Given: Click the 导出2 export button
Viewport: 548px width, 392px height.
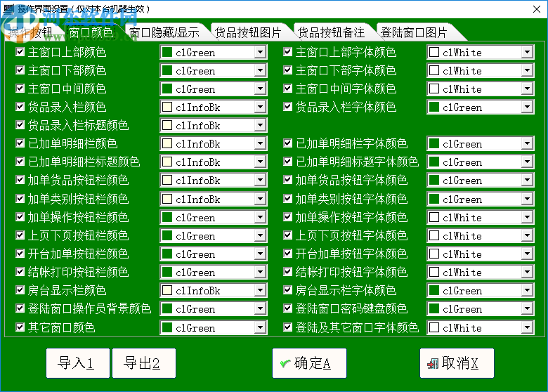Looking at the screenshot, I should tap(143, 363).
